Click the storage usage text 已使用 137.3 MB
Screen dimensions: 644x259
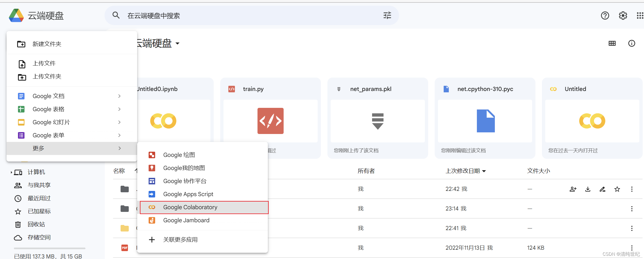click(48, 256)
